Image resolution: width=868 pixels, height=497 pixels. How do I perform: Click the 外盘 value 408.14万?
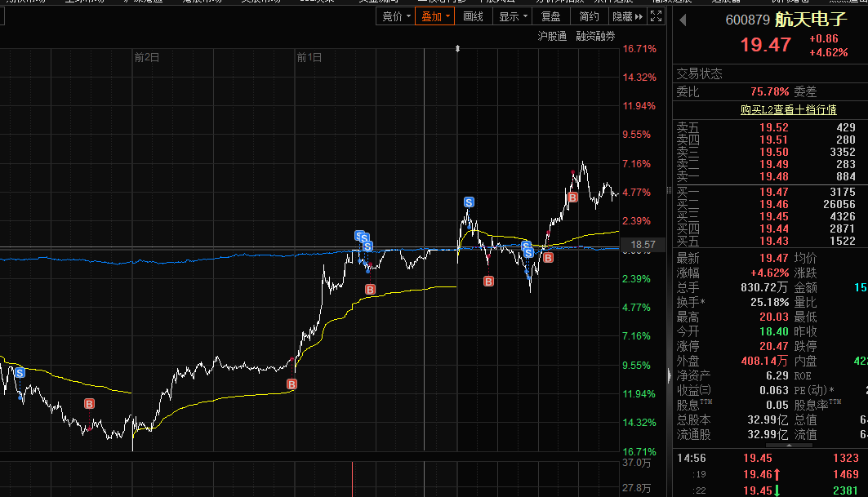point(764,361)
